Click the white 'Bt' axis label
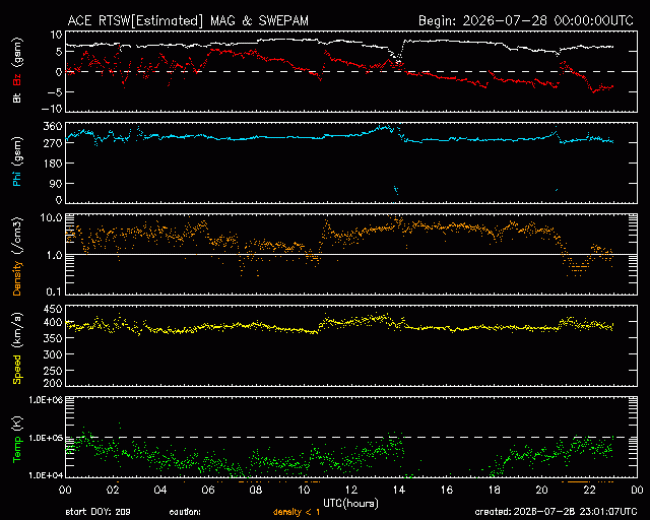Screen dimensions: 650x520 coord(17,98)
